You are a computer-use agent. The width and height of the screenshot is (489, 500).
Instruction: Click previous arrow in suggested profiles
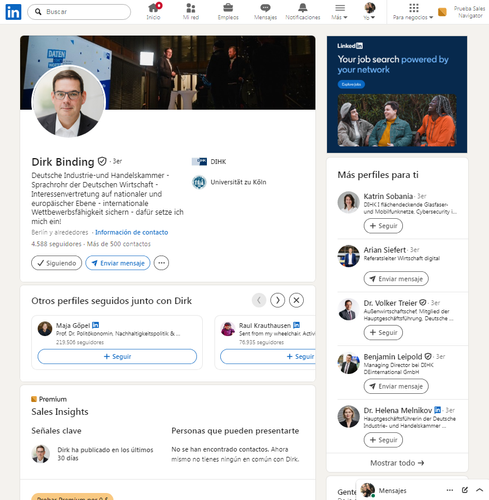coord(259,300)
